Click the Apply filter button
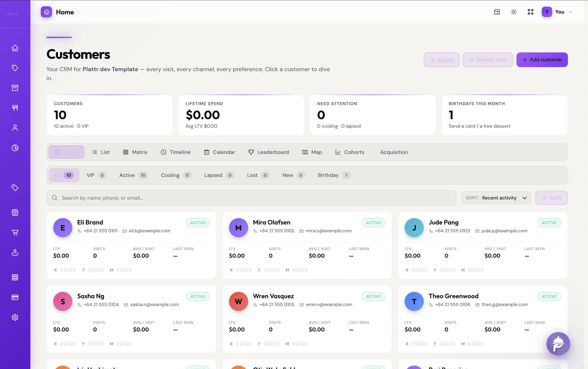This screenshot has width=588, height=369. 552,198
